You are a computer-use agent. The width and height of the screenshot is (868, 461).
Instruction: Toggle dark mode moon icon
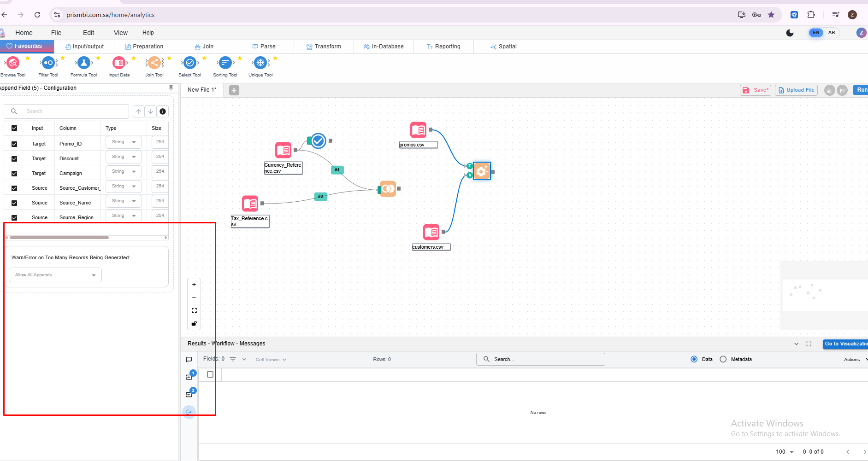(x=790, y=33)
